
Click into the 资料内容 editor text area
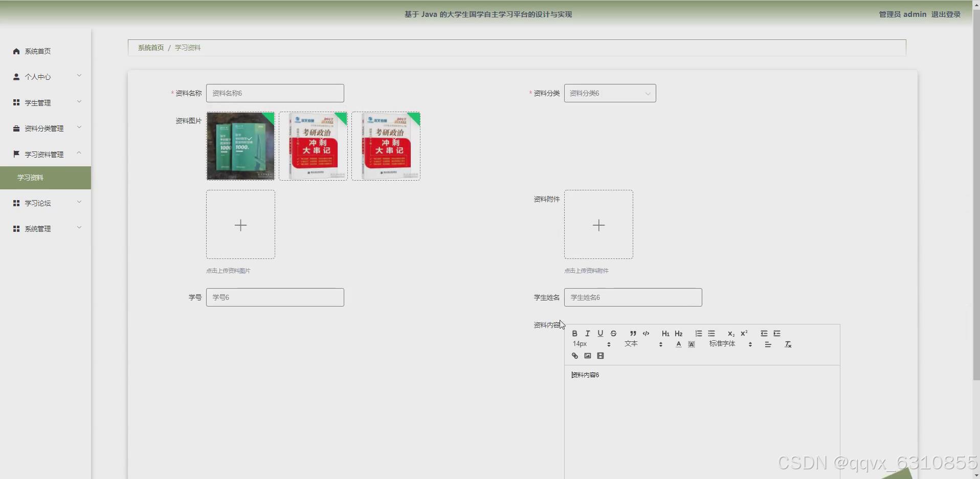coord(702,422)
